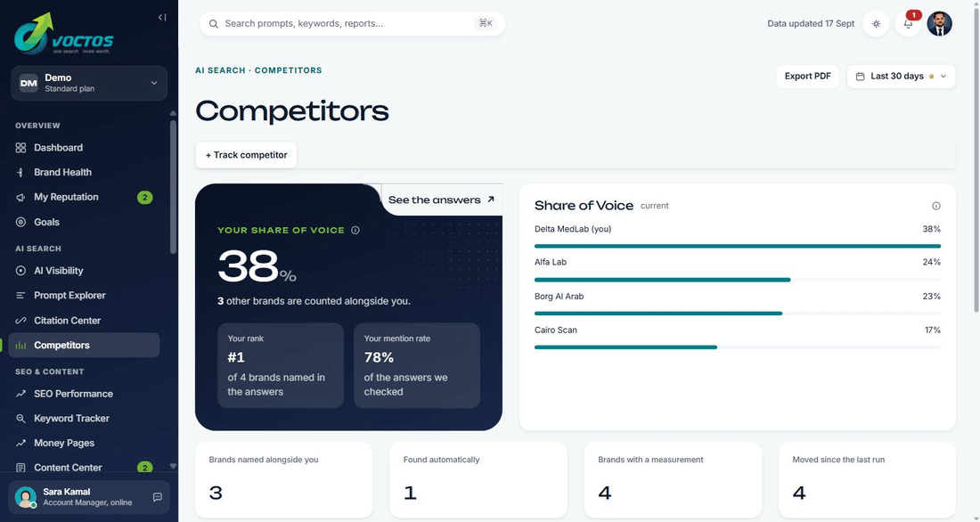The width and height of the screenshot is (980, 522).
Task: Focus the search prompts input field
Action: (x=352, y=24)
